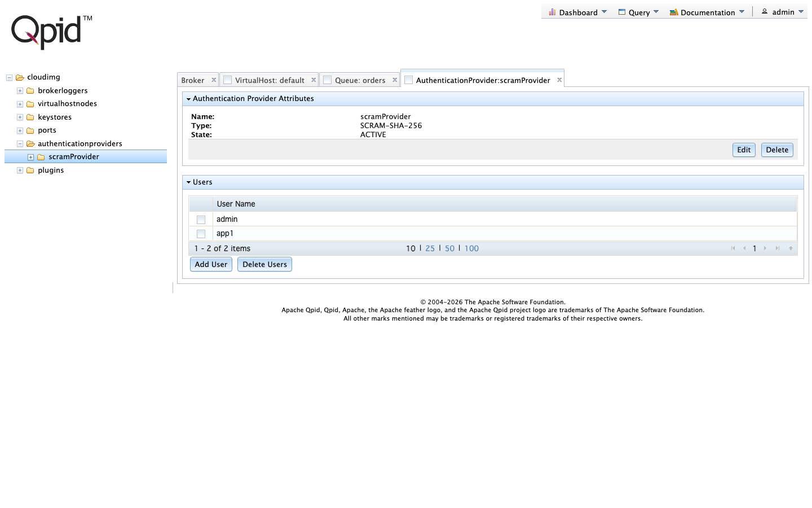This screenshot has height=508, width=812.
Task: Sort by the User Name column header
Action: 505,204
